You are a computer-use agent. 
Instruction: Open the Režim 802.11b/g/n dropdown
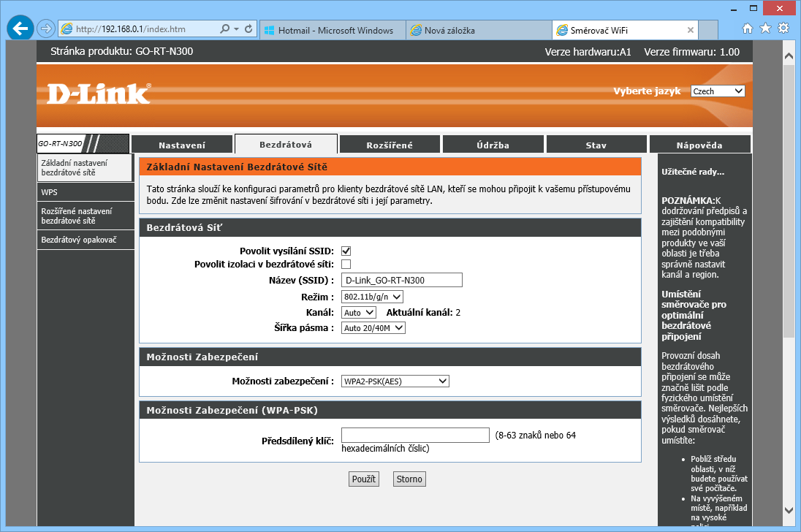point(372,297)
